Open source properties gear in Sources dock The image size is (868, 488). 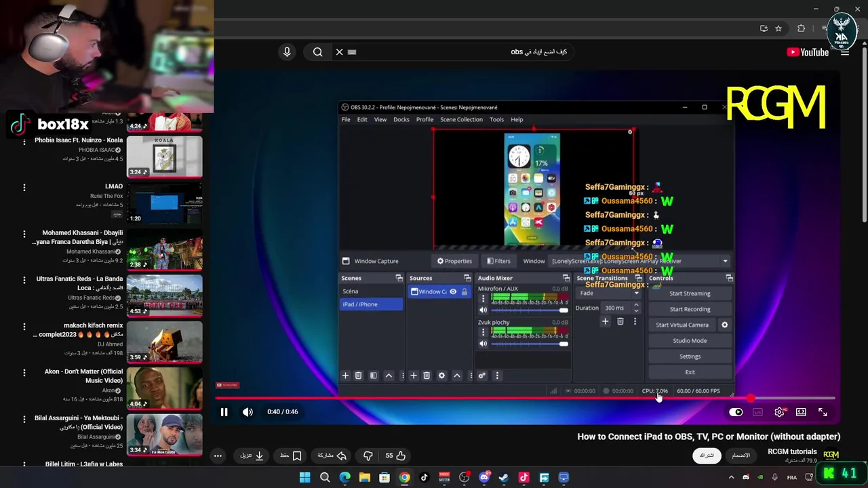pyautogui.click(x=441, y=375)
